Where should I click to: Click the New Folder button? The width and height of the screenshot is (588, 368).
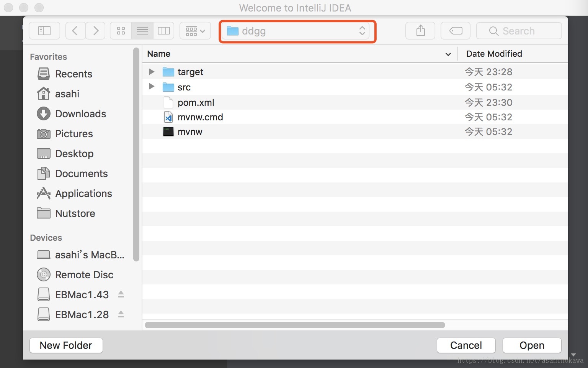pos(66,345)
